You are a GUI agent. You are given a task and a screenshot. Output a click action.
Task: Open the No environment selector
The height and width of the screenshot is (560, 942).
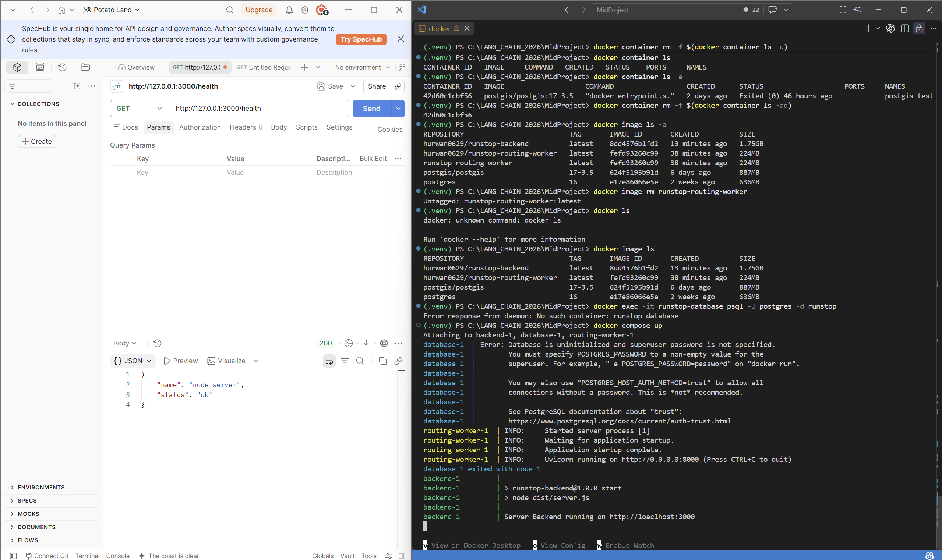(362, 67)
